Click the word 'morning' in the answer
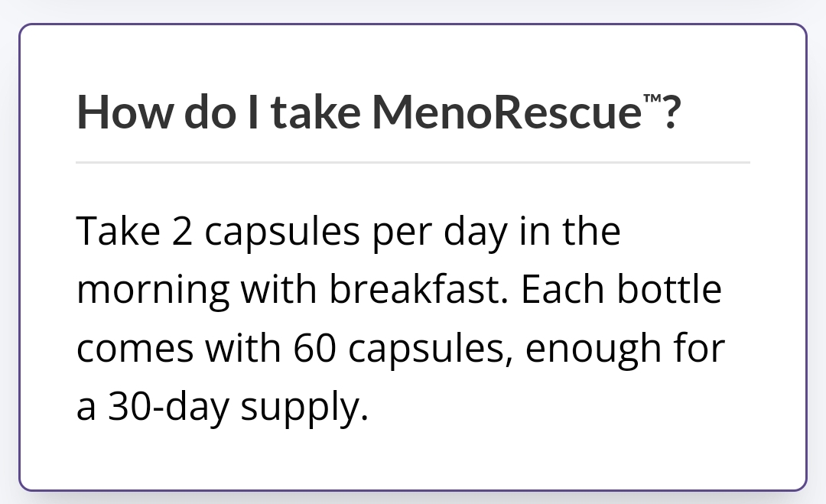 coord(153,291)
